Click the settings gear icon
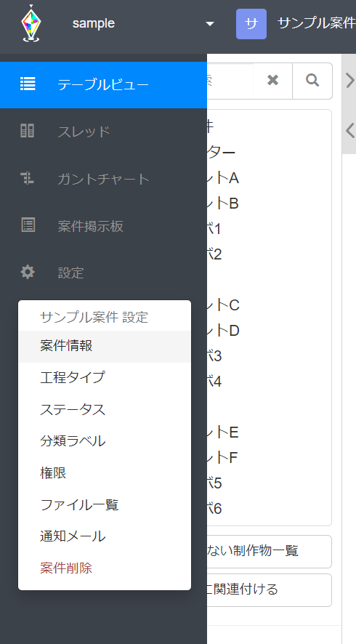Screen dimensions: 356x644 (28, 272)
